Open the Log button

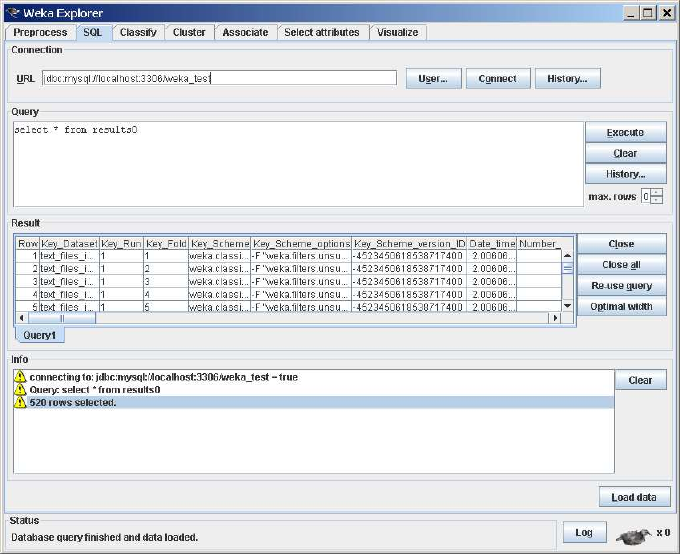(x=584, y=532)
